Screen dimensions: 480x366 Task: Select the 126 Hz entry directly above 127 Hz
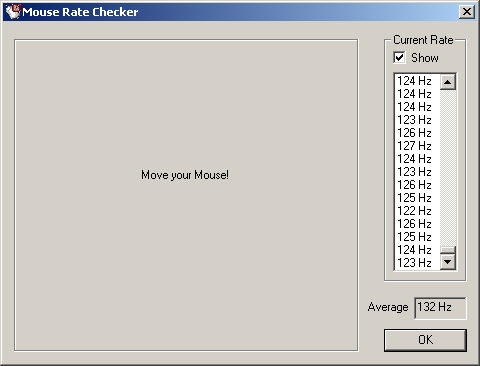[414, 133]
